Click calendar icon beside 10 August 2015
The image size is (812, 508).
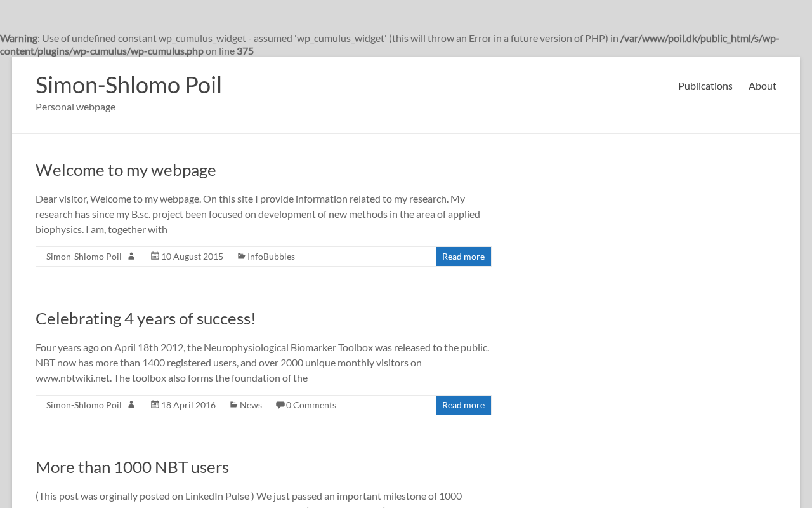click(155, 256)
